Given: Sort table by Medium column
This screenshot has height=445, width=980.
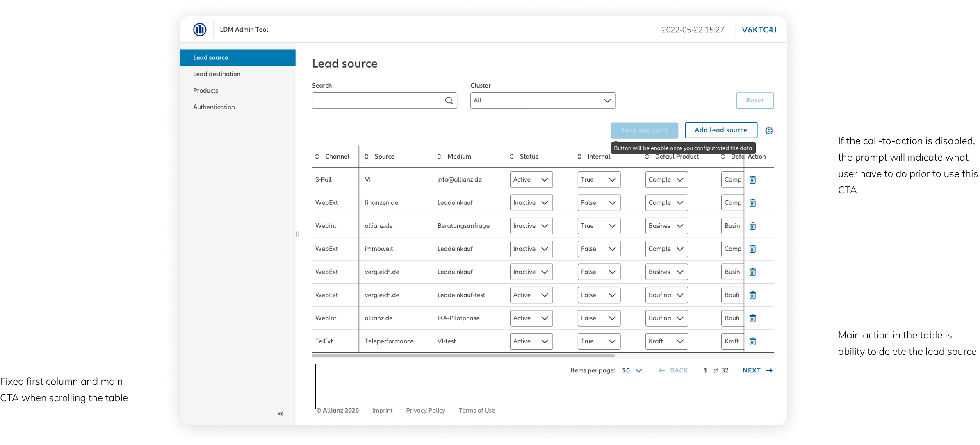Looking at the screenshot, I should (439, 157).
